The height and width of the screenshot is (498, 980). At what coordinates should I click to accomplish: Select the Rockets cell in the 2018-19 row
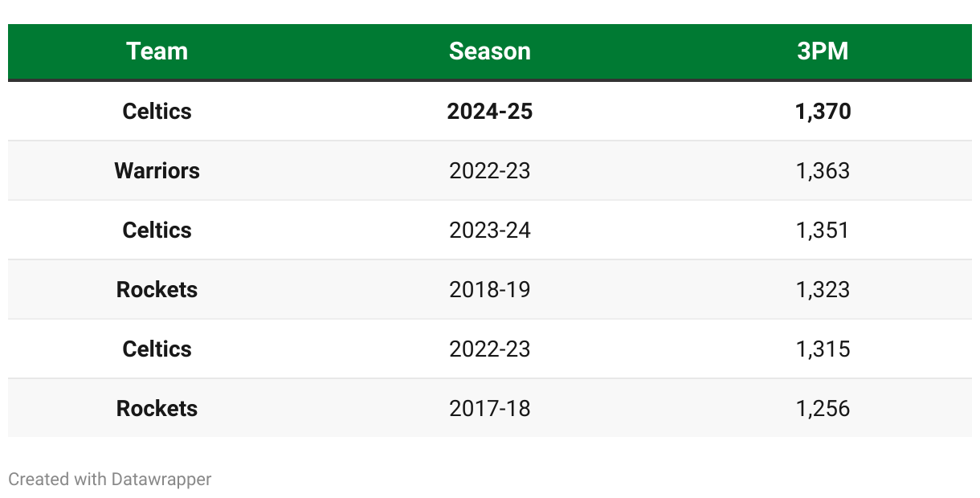157,289
